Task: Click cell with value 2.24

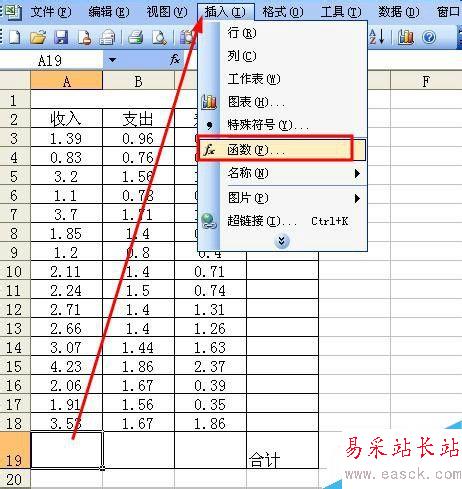Action: pos(66,290)
